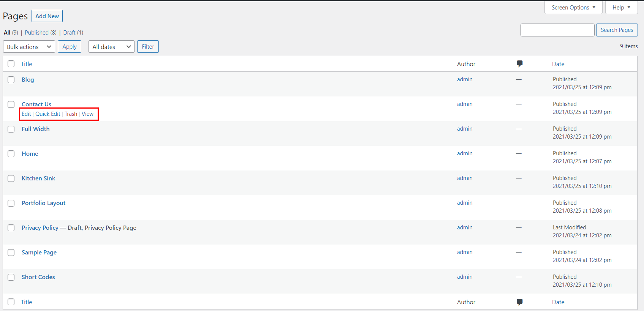Viewport: 644px width, 311px height.
Task: Toggle select-all checkbox in the table header
Action: (x=11, y=64)
